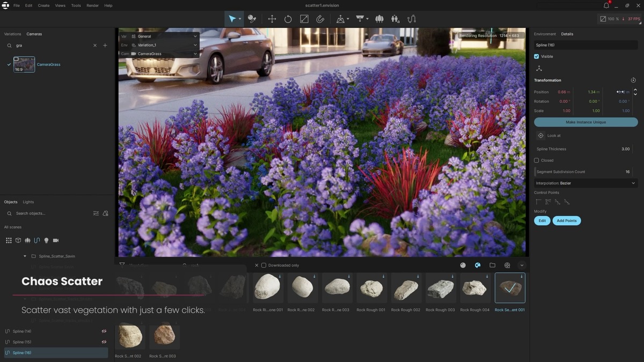Toggle the Closed checkbox
644x362 pixels.
[536, 160]
